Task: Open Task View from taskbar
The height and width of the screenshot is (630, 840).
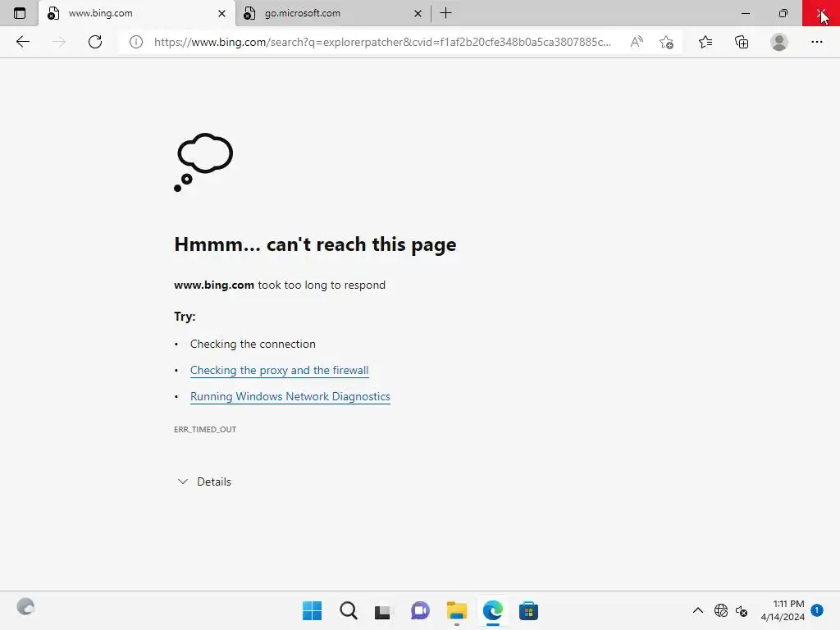Action: [x=382, y=610]
